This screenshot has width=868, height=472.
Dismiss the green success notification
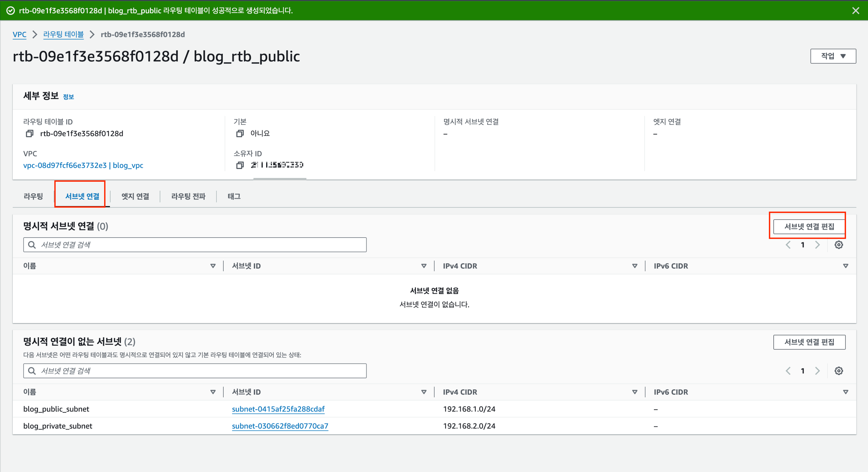tap(855, 10)
